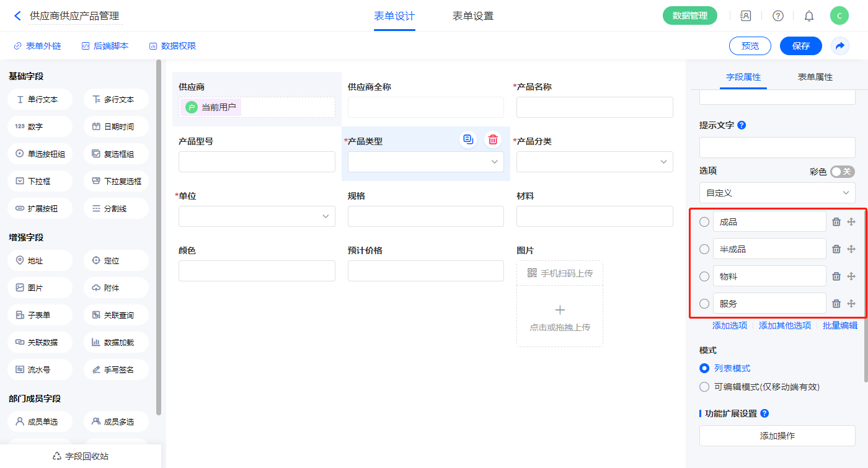Viewport: 868px width, 468px height.
Task: Open the notification bell icon
Action: (809, 16)
